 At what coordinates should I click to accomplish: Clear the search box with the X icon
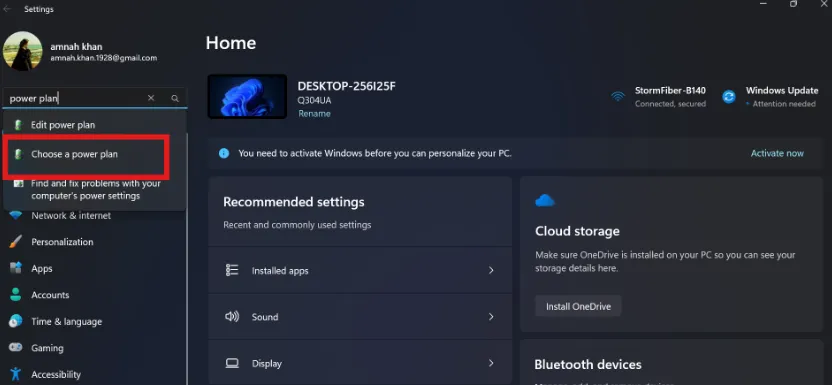point(151,98)
